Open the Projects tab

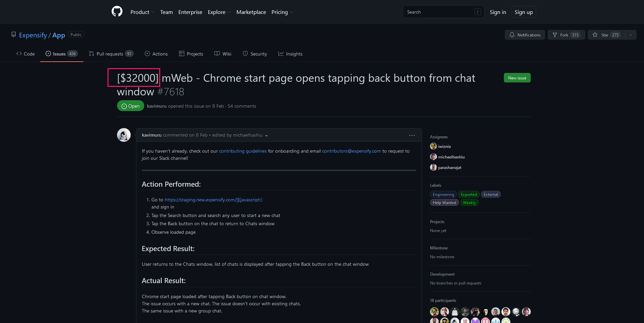pyautogui.click(x=191, y=54)
